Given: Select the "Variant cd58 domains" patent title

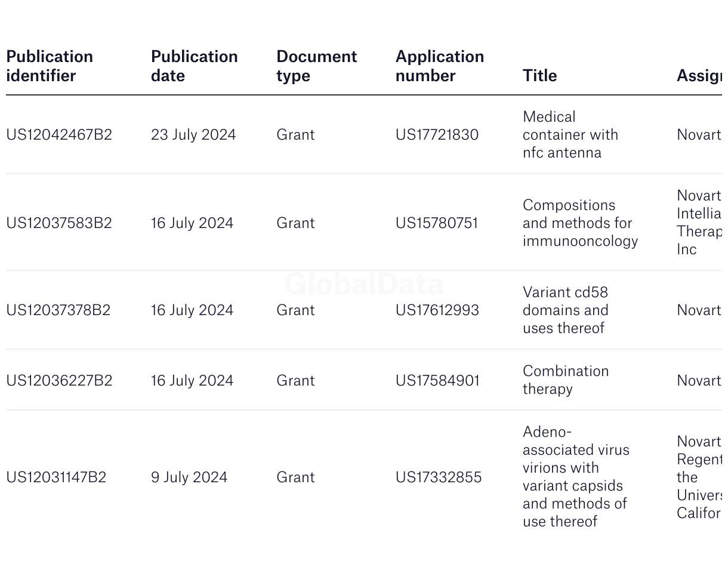Looking at the screenshot, I should click(x=565, y=310).
